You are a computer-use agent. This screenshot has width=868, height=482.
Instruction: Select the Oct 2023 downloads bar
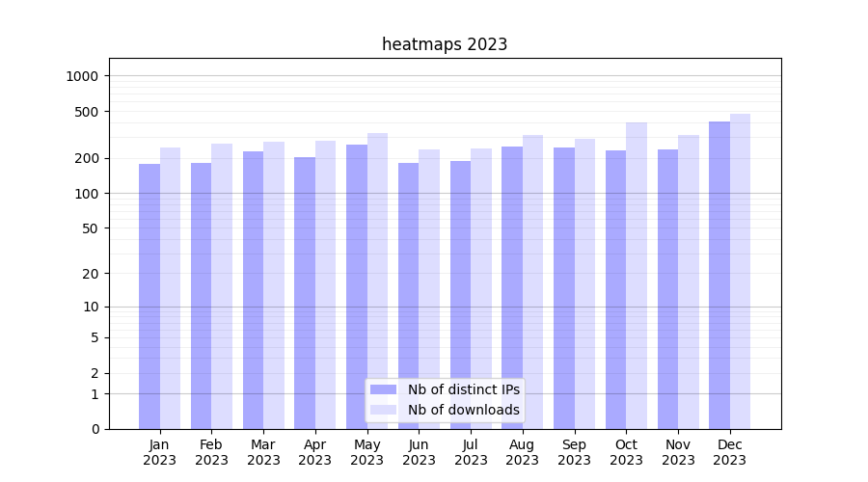[x=637, y=276]
